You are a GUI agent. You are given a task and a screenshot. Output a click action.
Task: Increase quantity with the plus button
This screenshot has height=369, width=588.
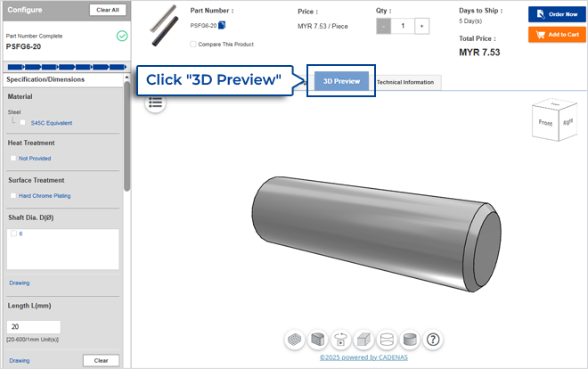(x=421, y=27)
